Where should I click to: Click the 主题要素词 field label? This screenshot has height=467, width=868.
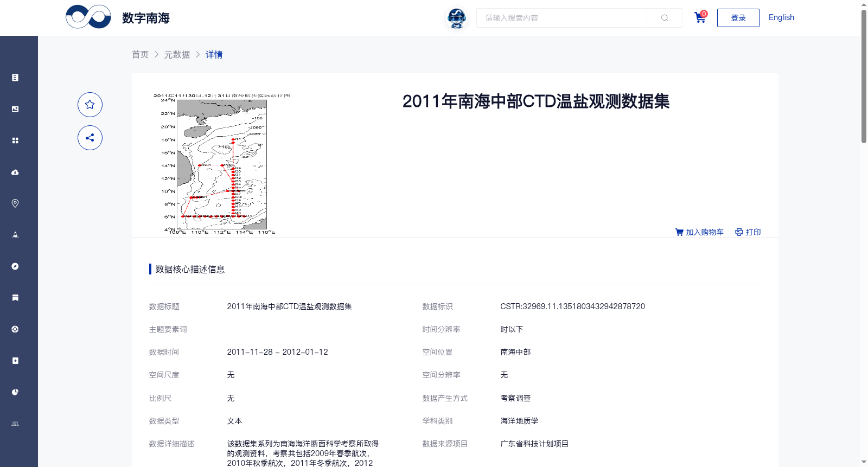168,329
